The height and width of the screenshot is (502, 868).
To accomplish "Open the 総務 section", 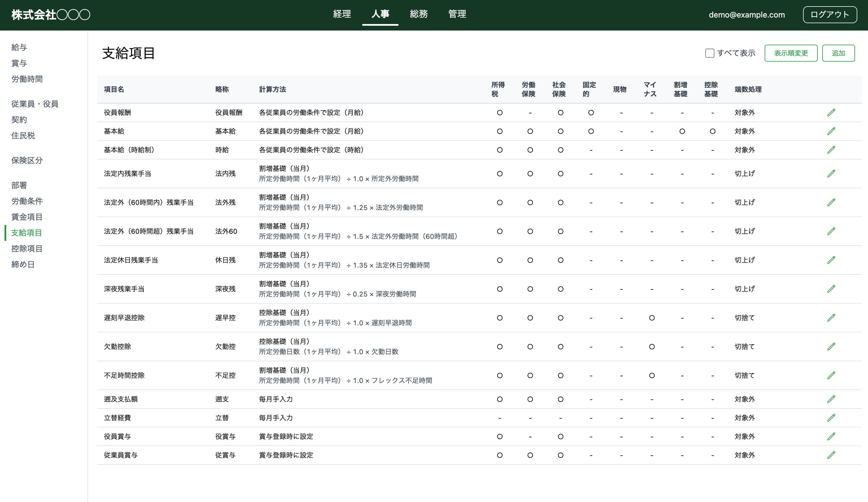I will click(419, 14).
